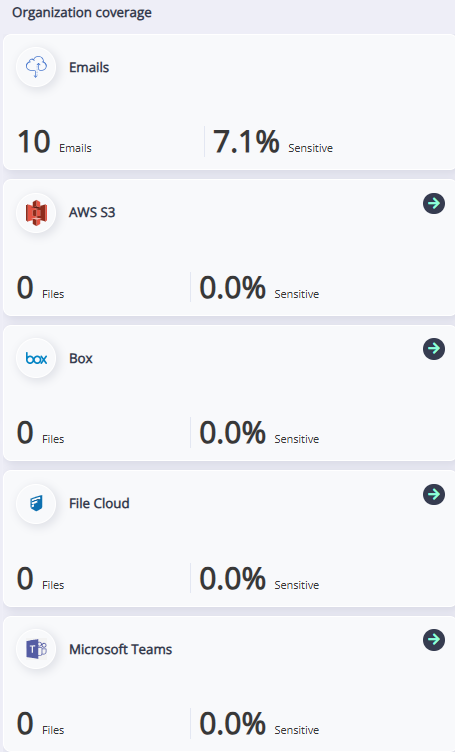Image resolution: width=455 pixels, height=752 pixels.
Task: Open File Cloud details with arrow button
Action: [x=434, y=494]
